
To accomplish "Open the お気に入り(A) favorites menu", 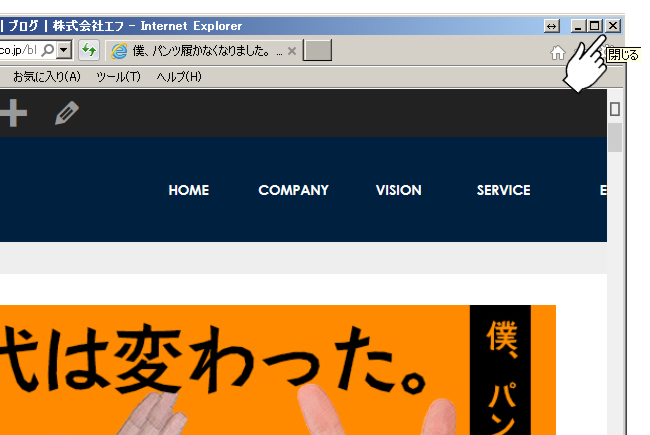I will click(x=46, y=77).
